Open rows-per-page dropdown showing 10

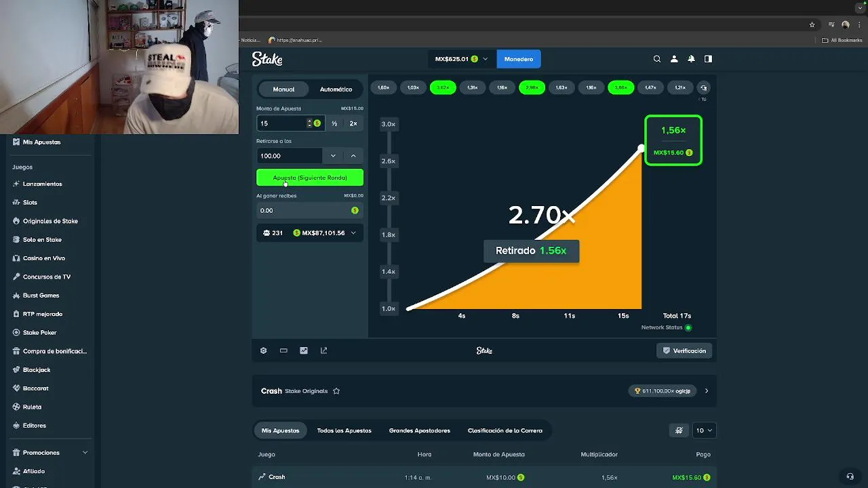click(x=705, y=430)
